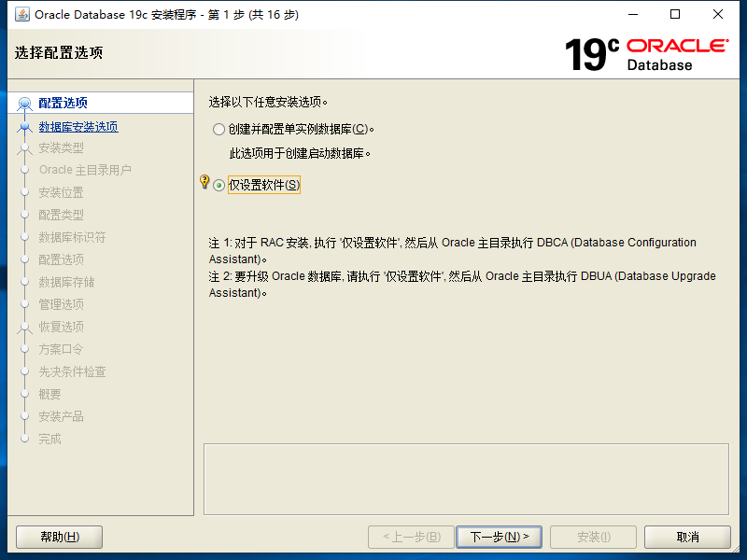Select the 仅设置软件(S) radio option
The image size is (747, 560).
218,185
